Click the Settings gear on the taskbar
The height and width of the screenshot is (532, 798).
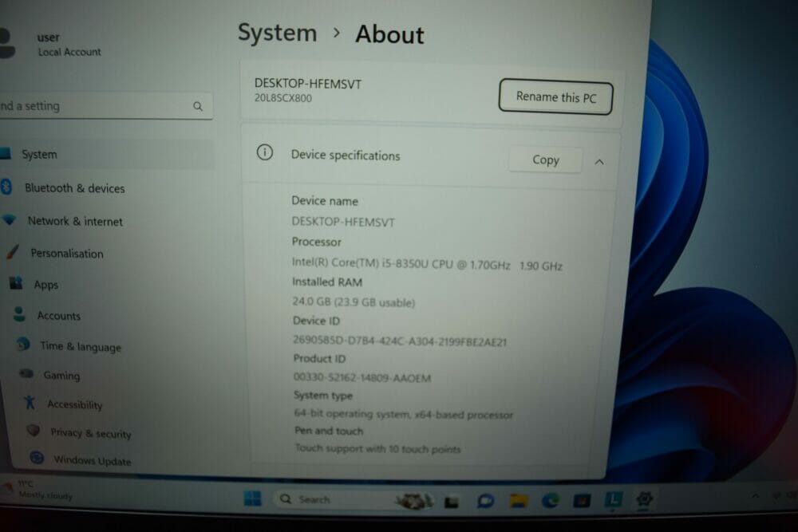(644, 499)
